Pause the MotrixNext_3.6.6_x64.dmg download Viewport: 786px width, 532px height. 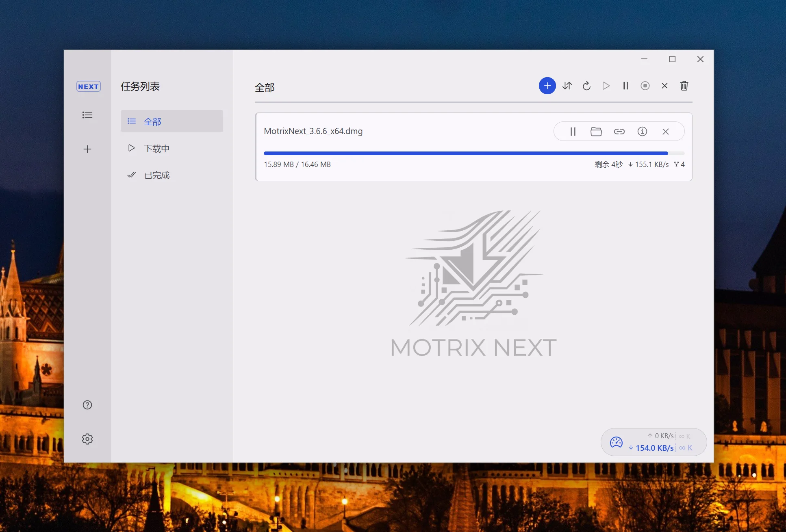pos(573,132)
